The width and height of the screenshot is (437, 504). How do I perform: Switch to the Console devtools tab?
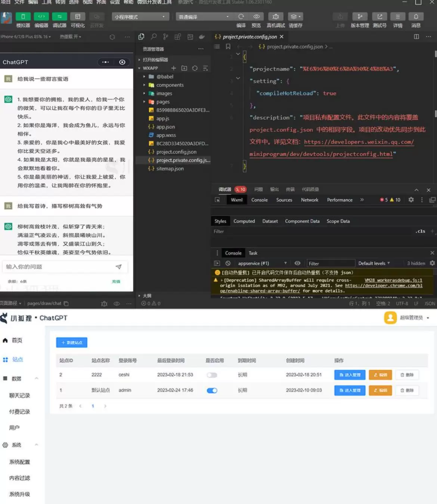259,200
